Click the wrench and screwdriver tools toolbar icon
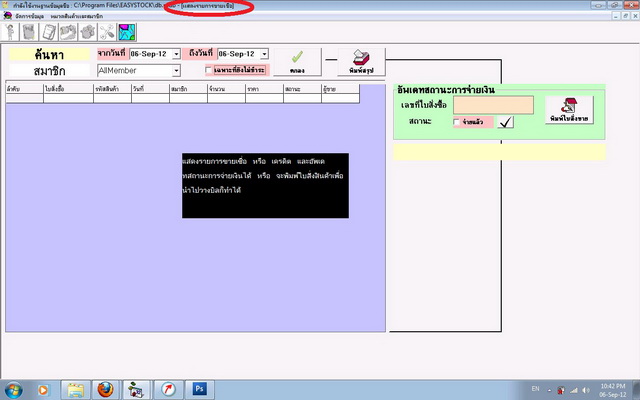640x400 pixels. pos(107,31)
